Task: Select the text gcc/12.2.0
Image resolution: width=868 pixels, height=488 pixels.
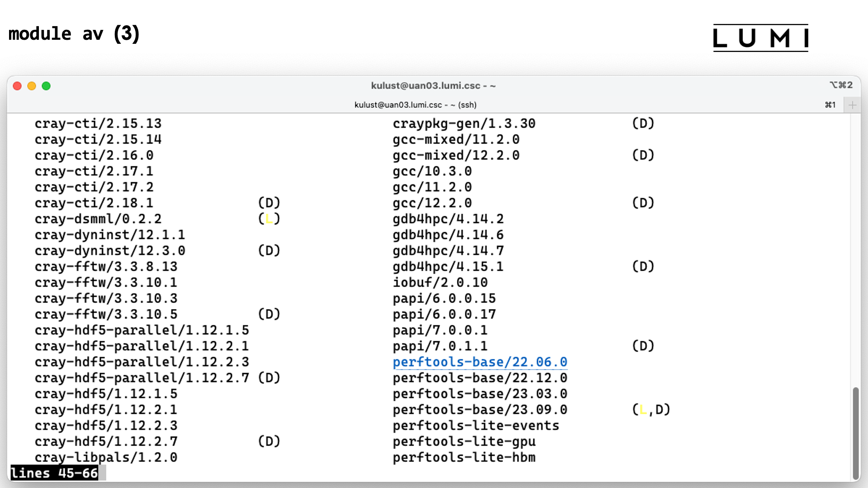Action: [x=432, y=203]
